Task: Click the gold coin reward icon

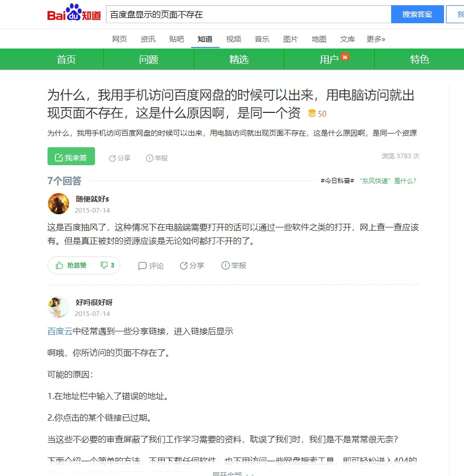Action: 312,113
